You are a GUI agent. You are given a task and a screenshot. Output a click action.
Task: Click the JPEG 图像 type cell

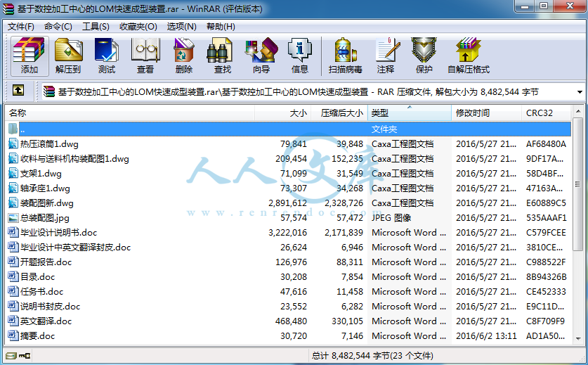click(391, 218)
